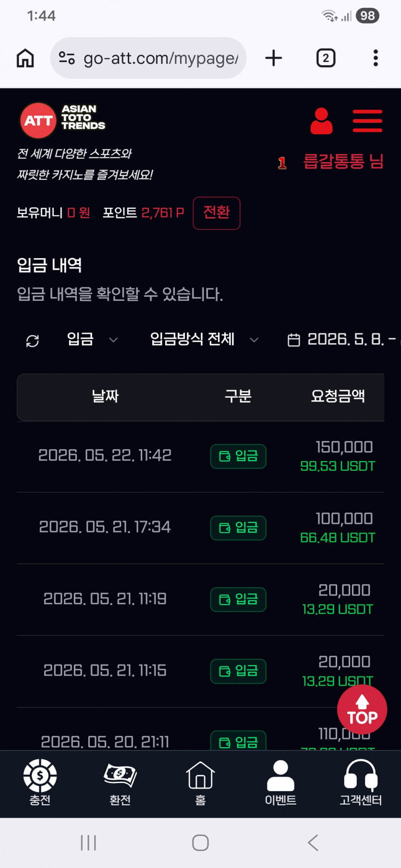Tap the Android back navigation button

coord(313,843)
